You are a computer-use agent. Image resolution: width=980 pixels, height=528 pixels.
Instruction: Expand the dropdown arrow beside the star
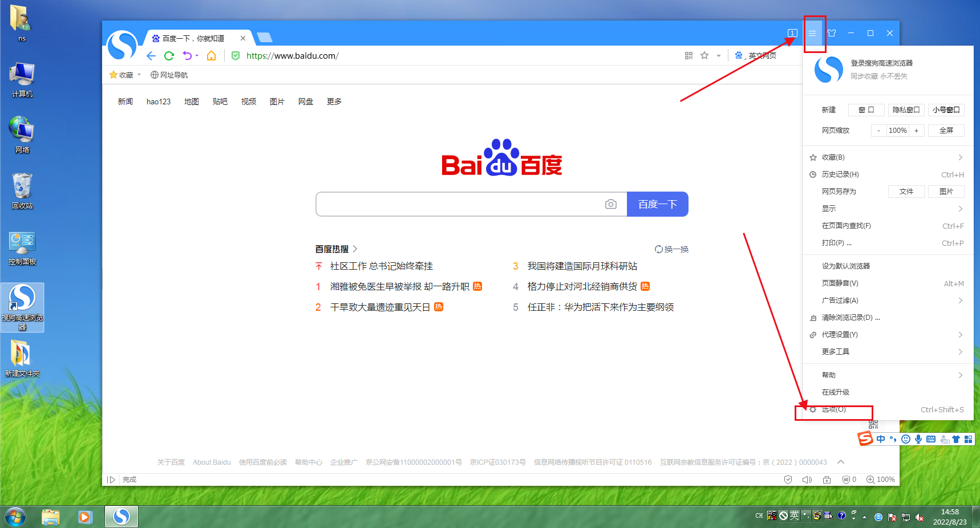719,55
